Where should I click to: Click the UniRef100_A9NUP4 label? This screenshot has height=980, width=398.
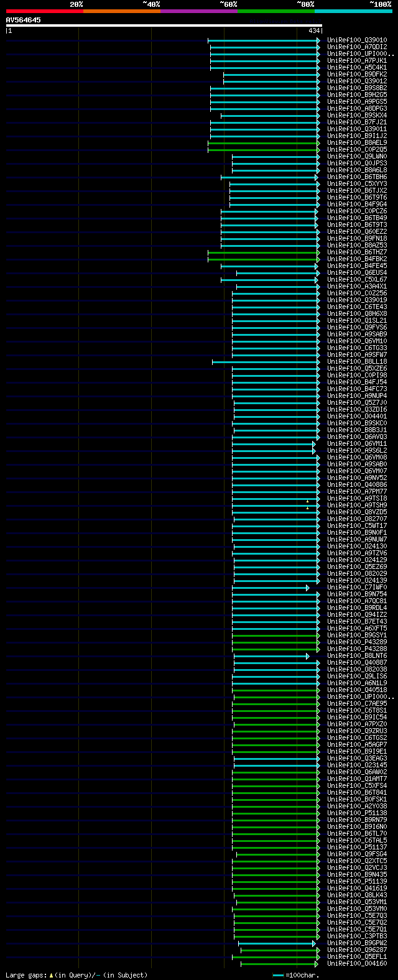pos(357,396)
